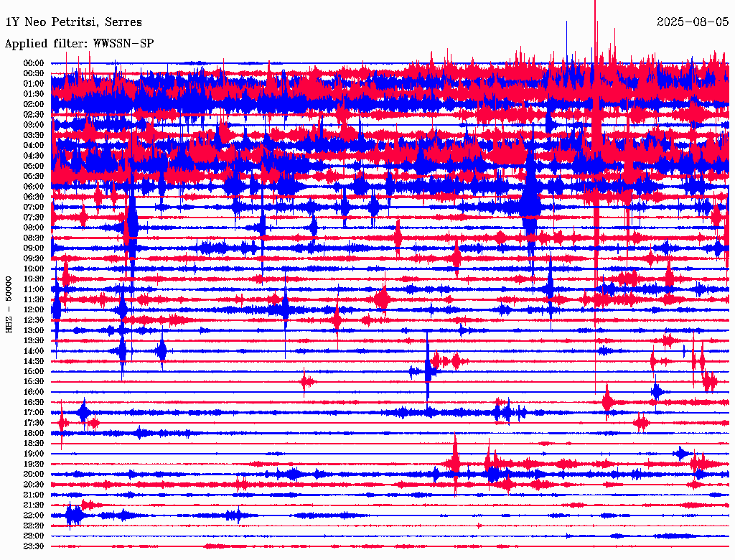
Task: Select the 02:30 time label
Action: [x=34, y=114]
